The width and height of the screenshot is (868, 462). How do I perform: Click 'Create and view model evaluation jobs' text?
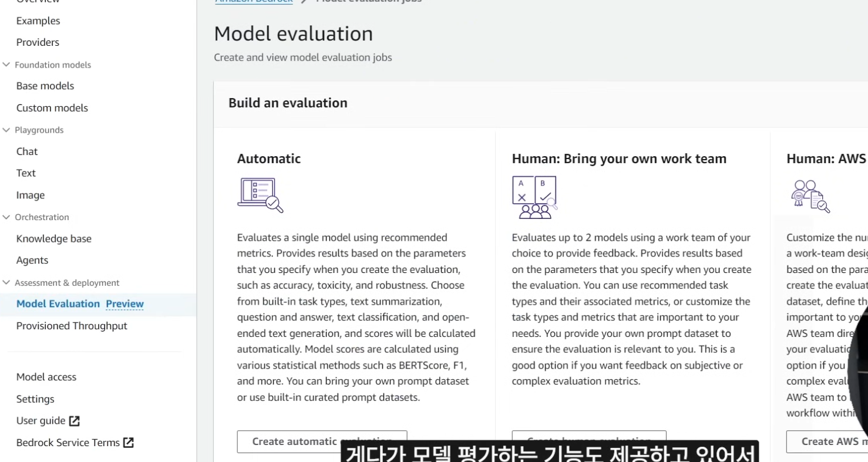click(303, 58)
